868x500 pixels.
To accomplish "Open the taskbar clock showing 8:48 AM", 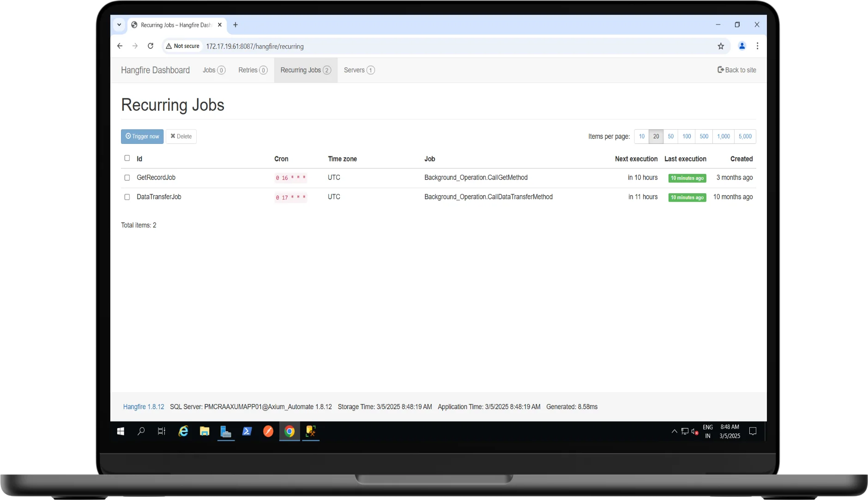I will (x=730, y=431).
